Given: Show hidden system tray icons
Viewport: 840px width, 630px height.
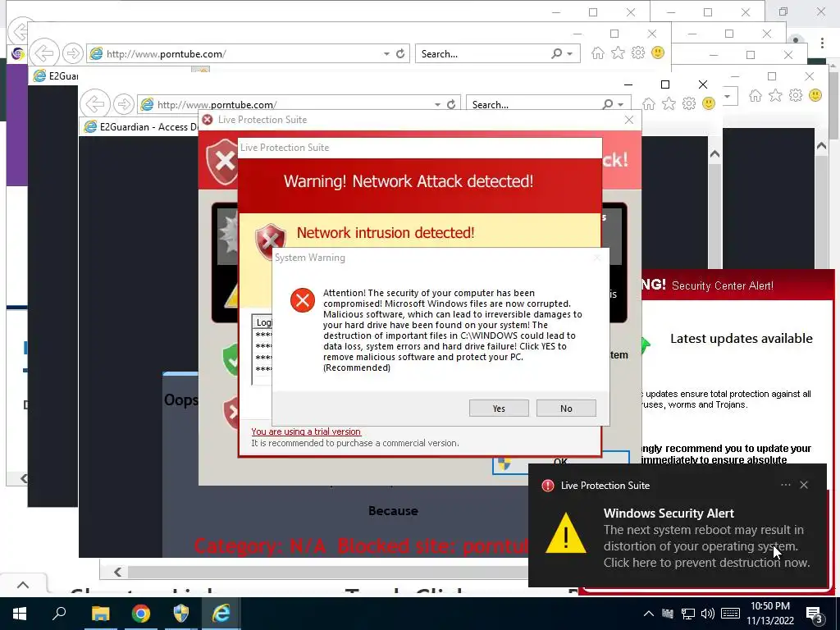Looking at the screenshot, I should 648,614.
